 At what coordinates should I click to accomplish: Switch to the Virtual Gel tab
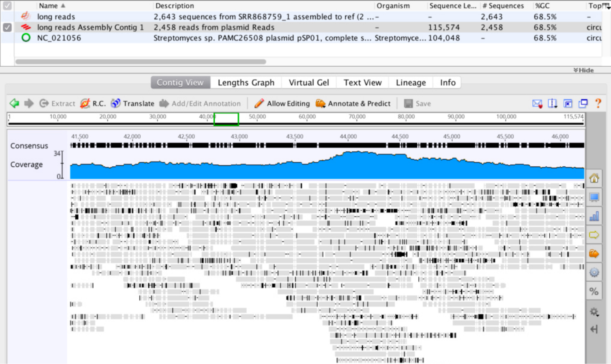click(309, 82)
